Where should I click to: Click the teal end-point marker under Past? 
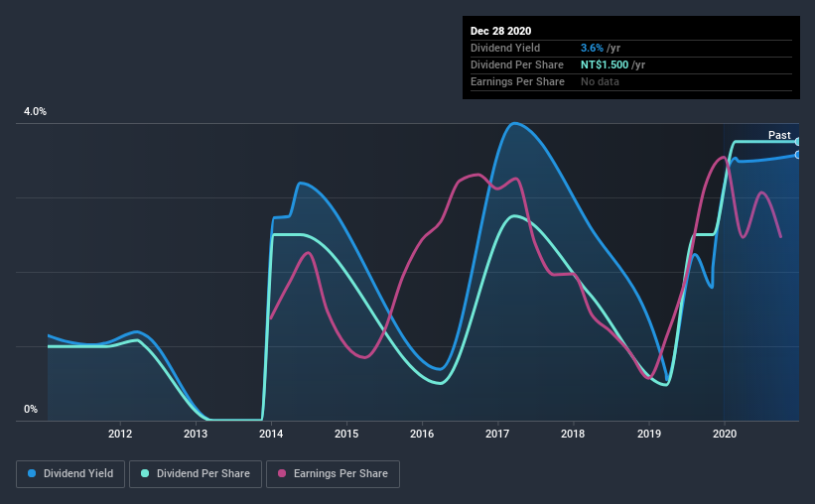tap(797, 142)
